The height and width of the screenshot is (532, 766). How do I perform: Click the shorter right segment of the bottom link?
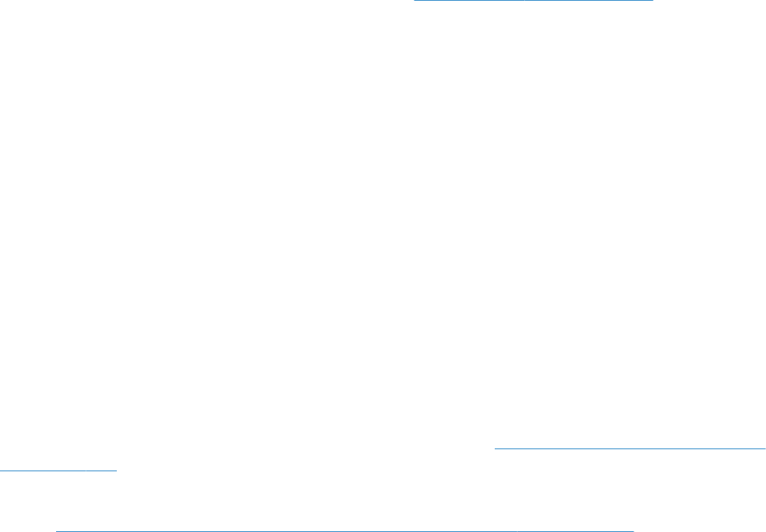point(576,531)
